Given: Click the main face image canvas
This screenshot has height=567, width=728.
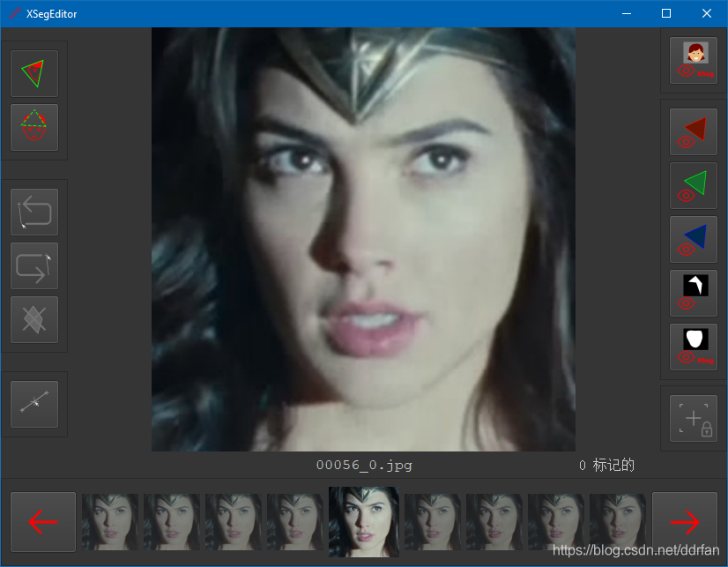Looking at the screenshot, I should coord(363,239).
